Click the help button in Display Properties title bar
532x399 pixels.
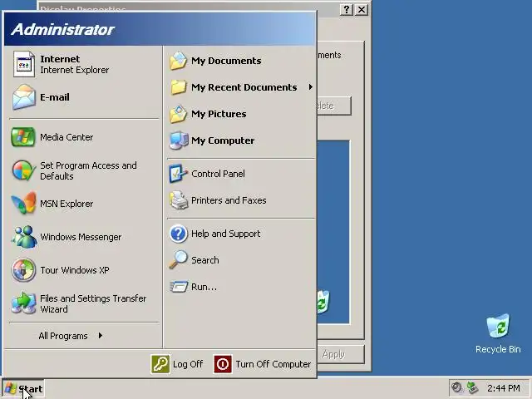(x=347, y=9)
